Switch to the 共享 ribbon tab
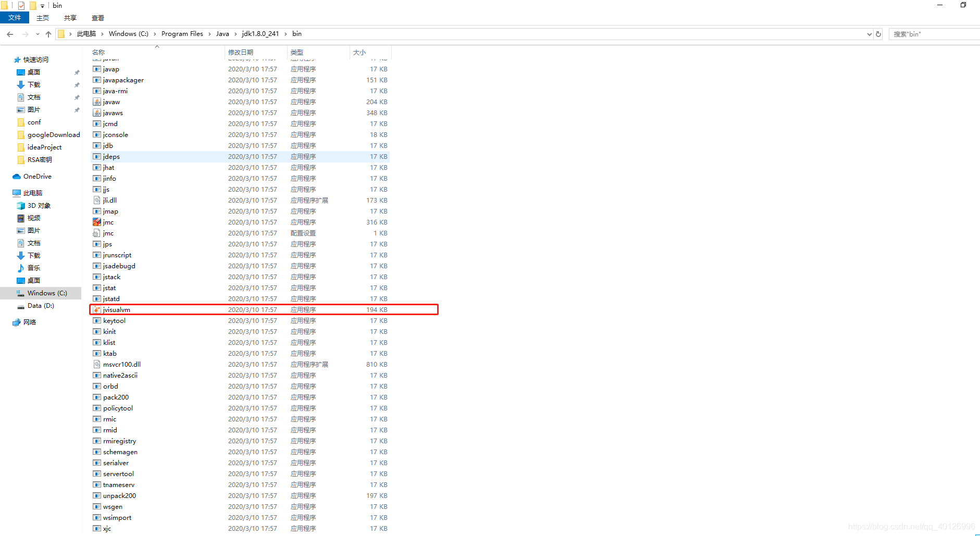Screen dimensions: 980x536 [70, 18]
